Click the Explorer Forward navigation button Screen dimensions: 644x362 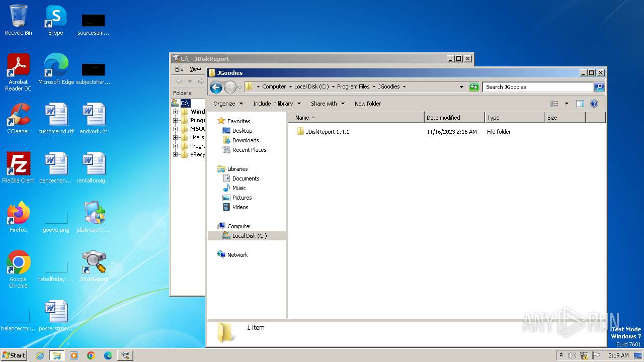230,87
